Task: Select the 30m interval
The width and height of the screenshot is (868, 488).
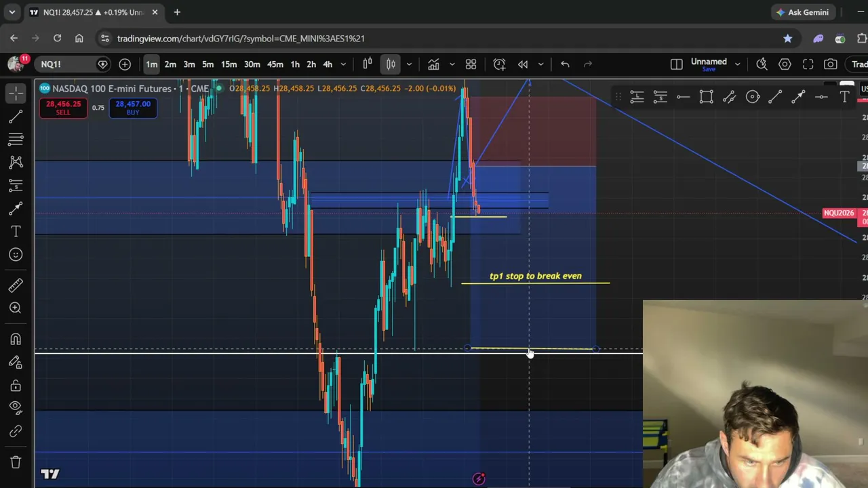Action: pyautogui.click(x=252, y=64)
